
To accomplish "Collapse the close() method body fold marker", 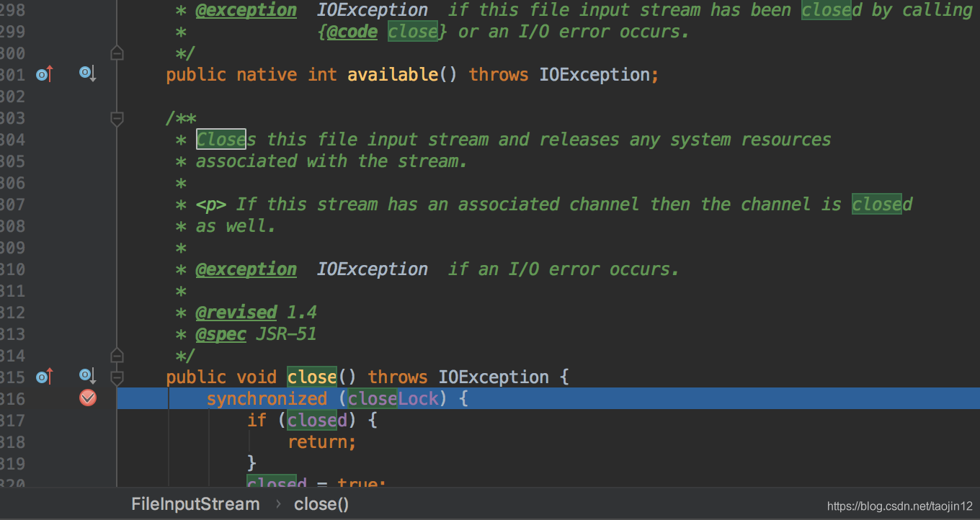I will [117, 377].
